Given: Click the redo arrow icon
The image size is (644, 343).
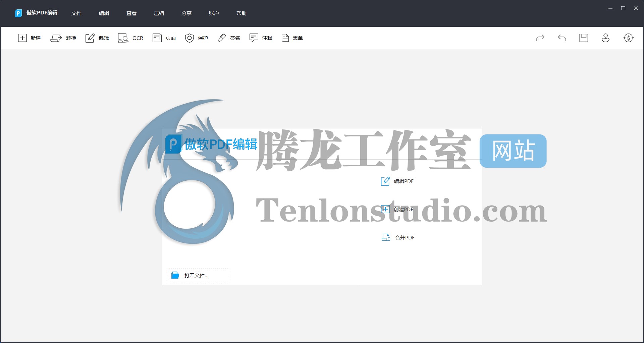Looking at the screenshot, I should coord(540,38).
